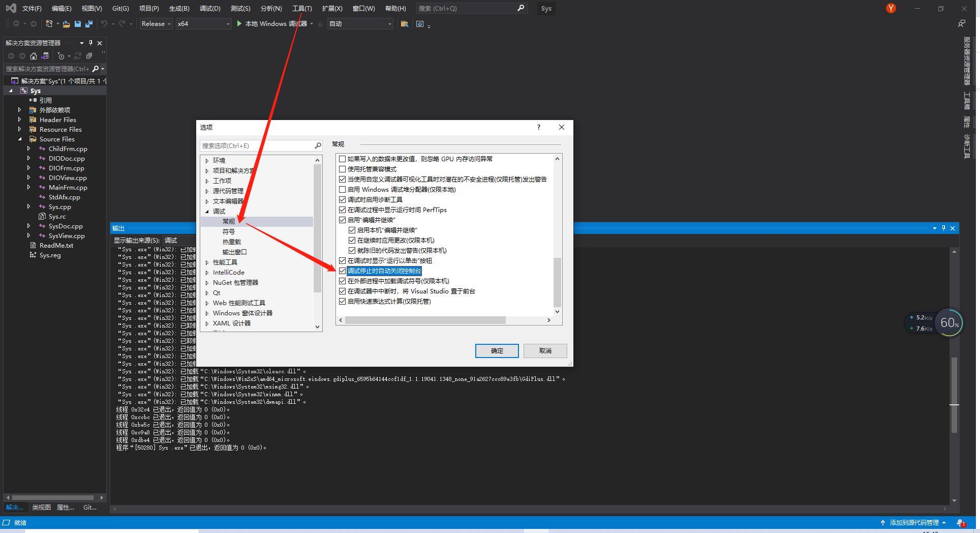
Task: Click 取消 to dismiss the dialog
Action: (544, 350)
